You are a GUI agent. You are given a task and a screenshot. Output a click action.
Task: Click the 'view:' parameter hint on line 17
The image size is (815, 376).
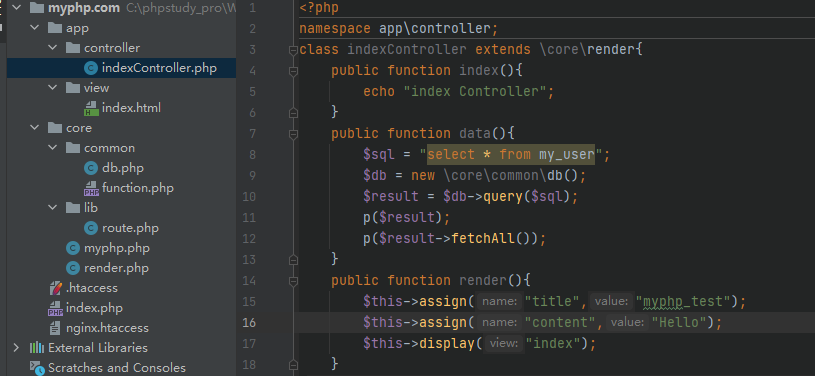point(504,344)
